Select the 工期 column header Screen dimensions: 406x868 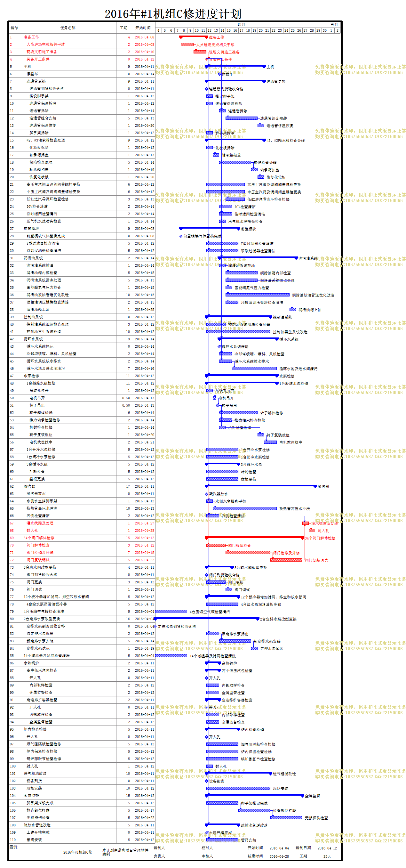pos(123,28)
